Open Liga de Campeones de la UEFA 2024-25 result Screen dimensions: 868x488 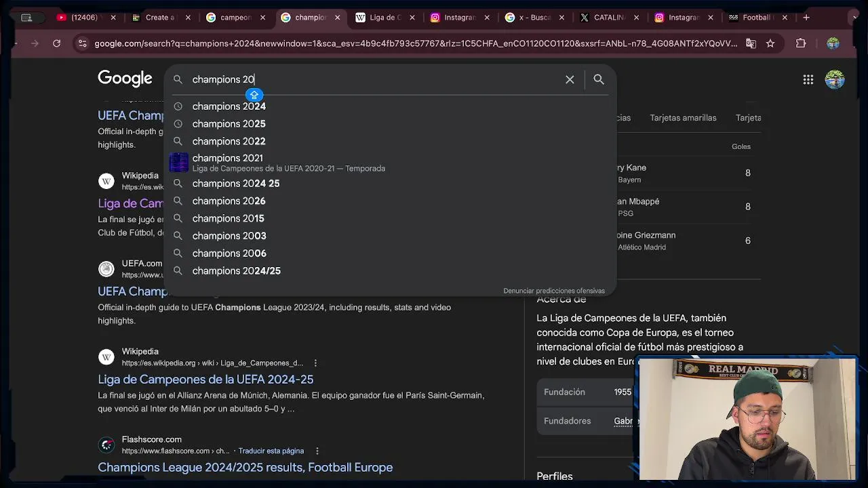click(x=205, y=380)
